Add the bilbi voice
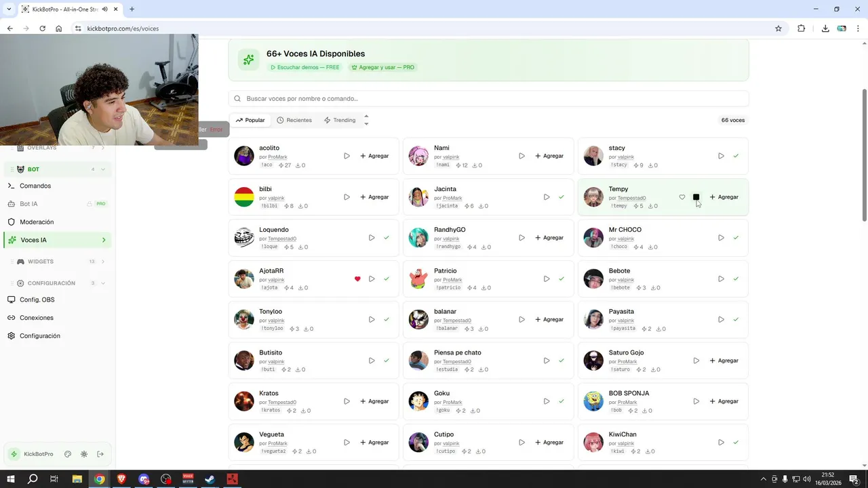The width and height of the screenshot is (868, 488). [x=374, y=197]
